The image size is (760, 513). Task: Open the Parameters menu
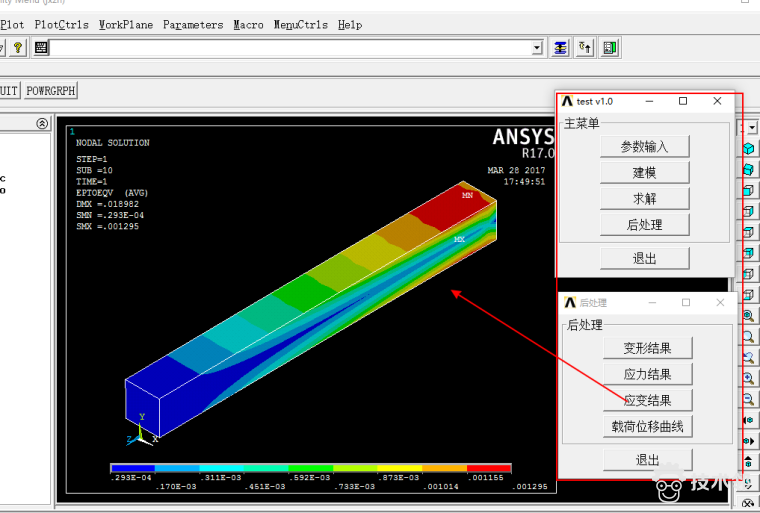coord(193,25)
